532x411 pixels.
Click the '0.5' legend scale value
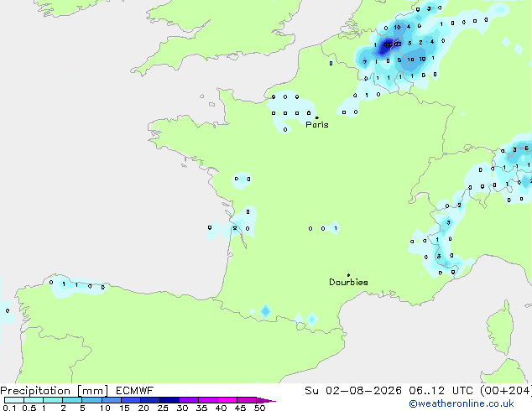coord(29,408)
